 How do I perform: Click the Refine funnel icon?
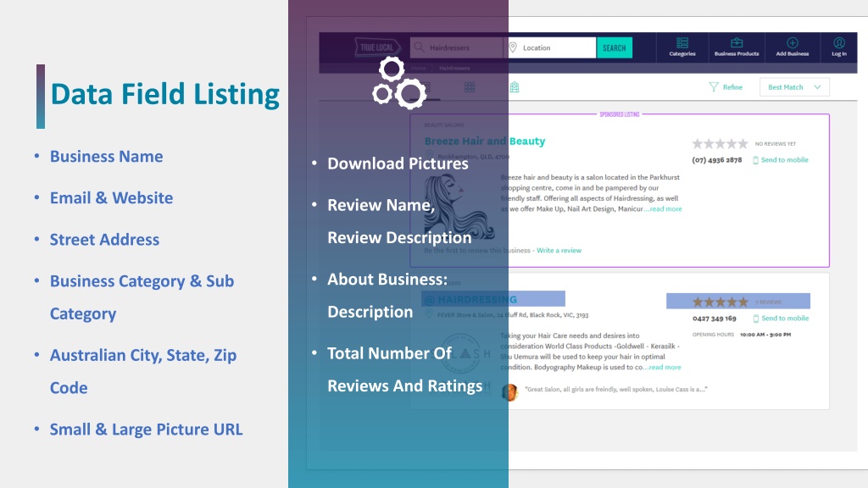[x=714, y=87]
